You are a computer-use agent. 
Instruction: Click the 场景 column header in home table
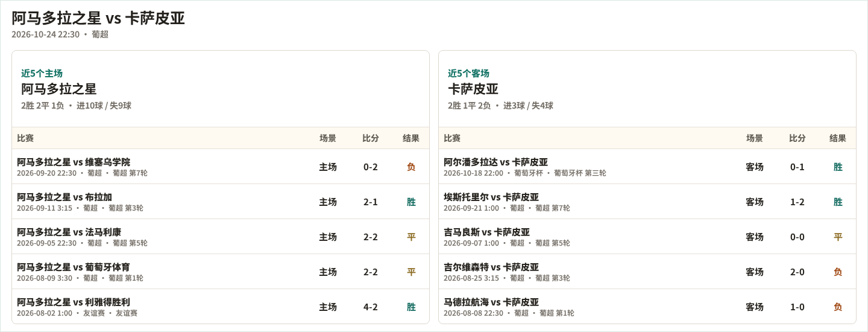[328, 138]
